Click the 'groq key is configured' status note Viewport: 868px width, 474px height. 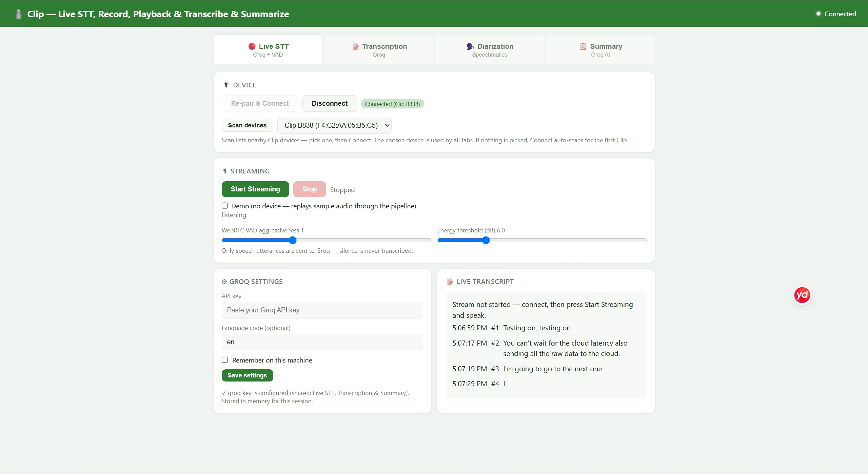[x=315, y=397]
